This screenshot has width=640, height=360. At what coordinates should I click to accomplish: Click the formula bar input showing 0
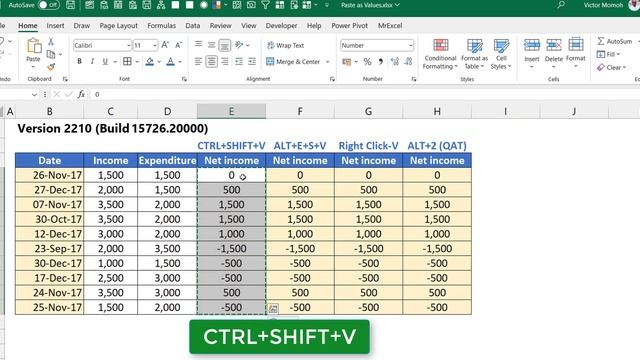pyautogui.click(x=363, y=94)
